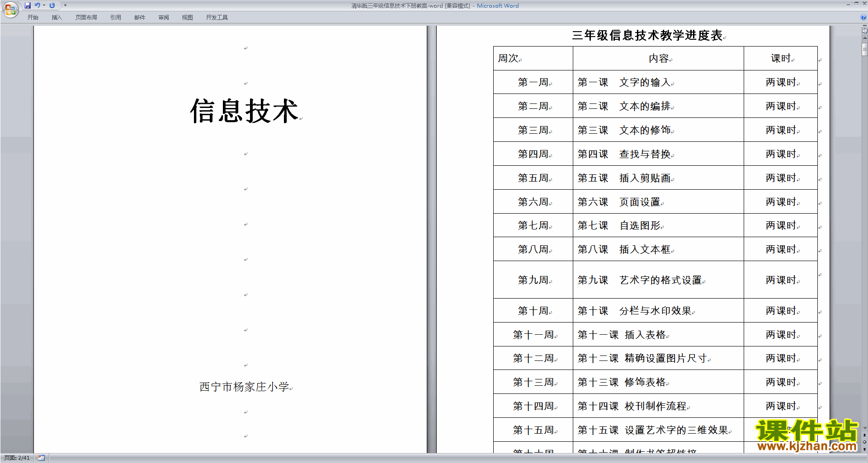Click the scrollbar down arrow
This screenshot has width=868, height=463.
click(x=865, y=428)
